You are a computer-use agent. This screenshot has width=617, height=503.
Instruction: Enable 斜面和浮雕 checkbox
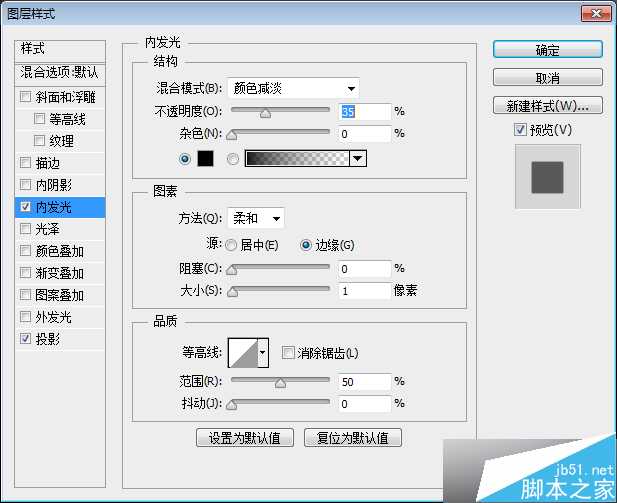[26, 96]
